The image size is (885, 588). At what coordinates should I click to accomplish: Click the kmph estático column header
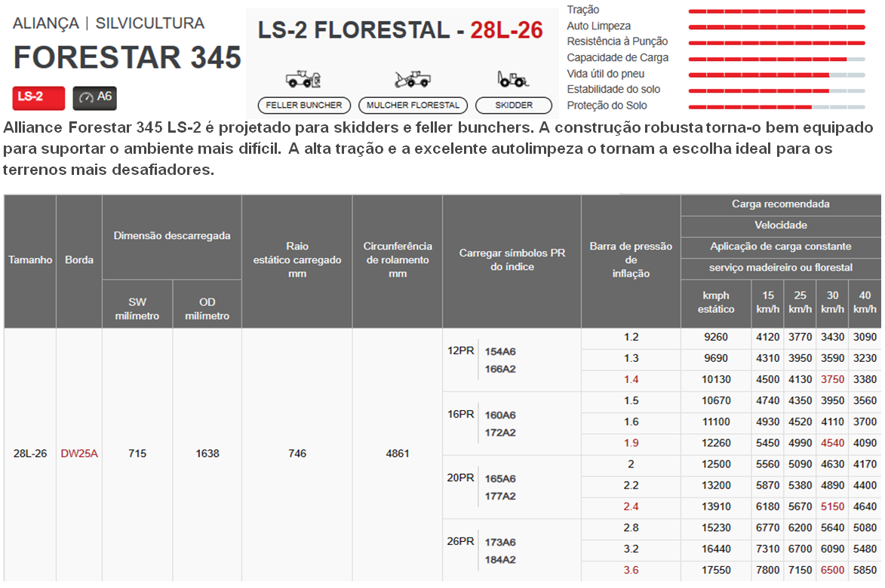716,303
